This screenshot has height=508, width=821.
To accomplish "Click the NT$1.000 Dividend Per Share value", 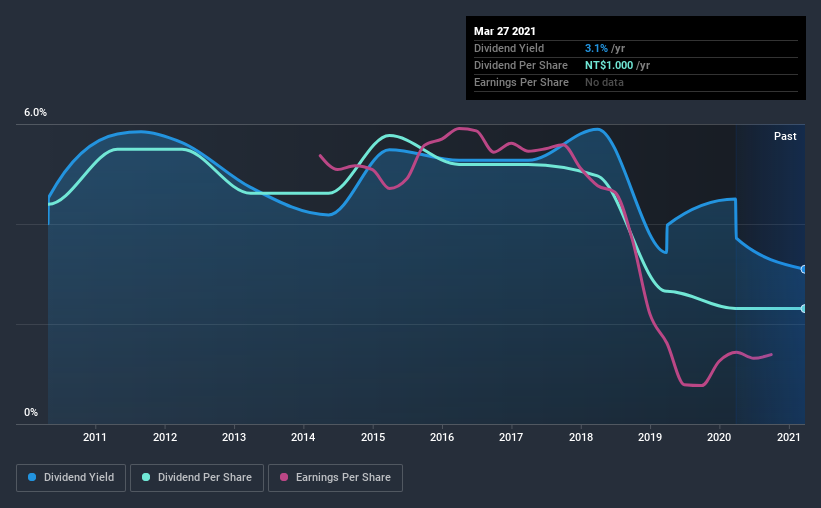I will click(x=609, y=65).
